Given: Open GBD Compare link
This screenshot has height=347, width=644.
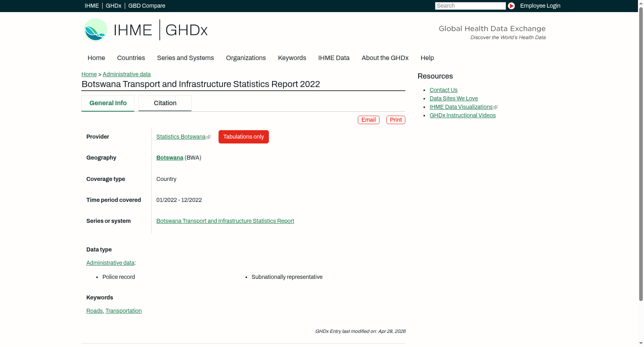Looking at the screenshot, I should click(147, 6).
